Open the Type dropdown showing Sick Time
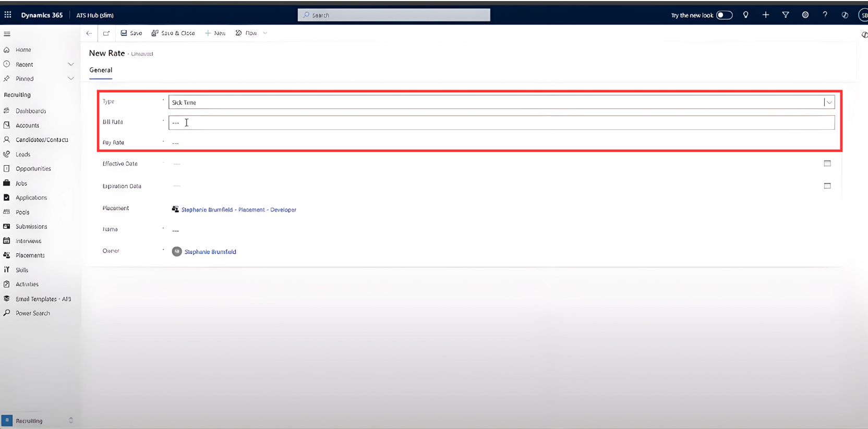The width and height of the screenshot is (868, 429). click(x=501, y=102)
